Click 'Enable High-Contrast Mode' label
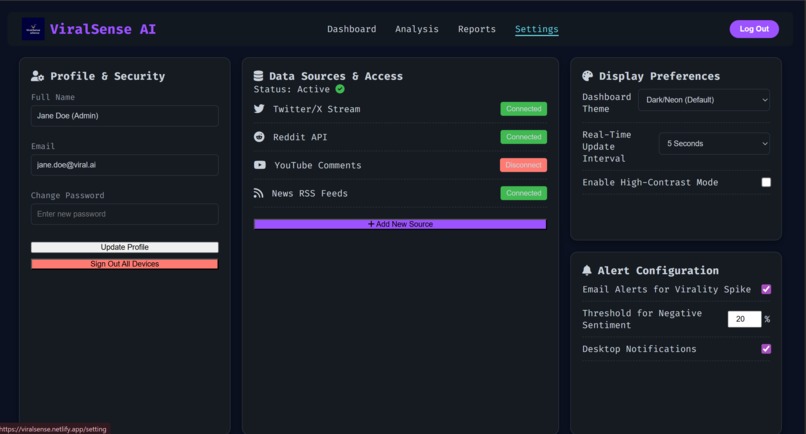Screen dimensions: 806x434 click(650, 183)
